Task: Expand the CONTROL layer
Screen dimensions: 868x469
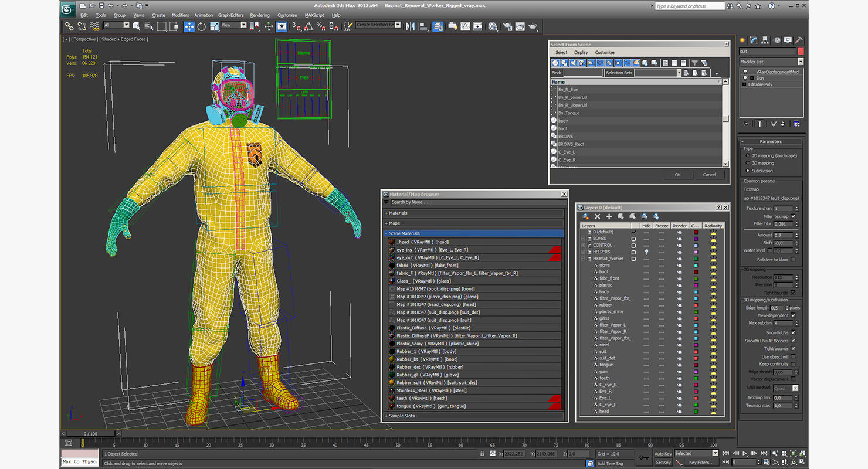Action: click(x=583, y=245)
